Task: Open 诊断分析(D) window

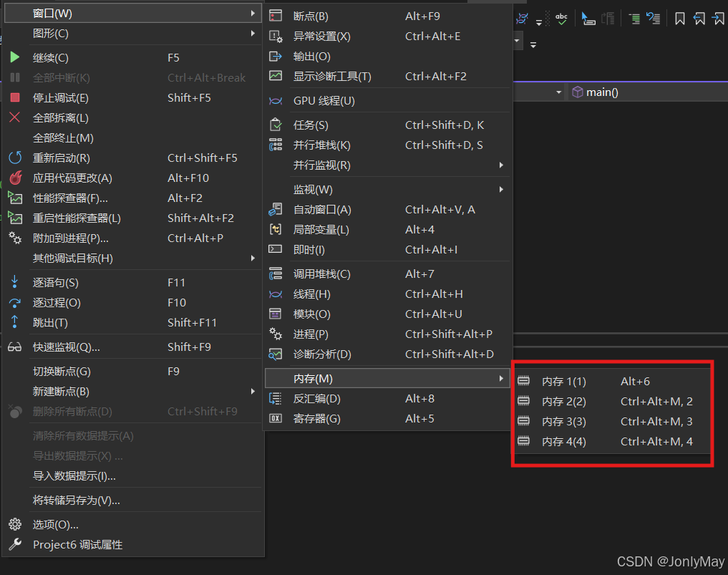Action: tap(388, 354)
